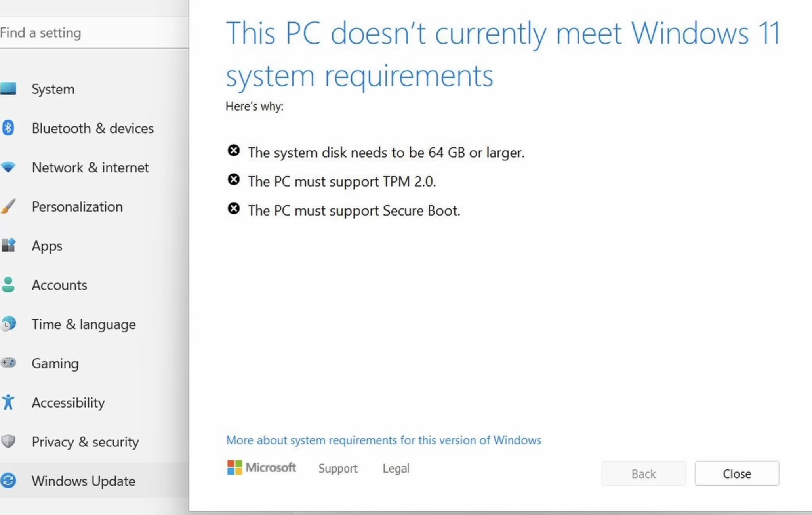
Task: Click the Accounts person icon
Action: [8, 285]
